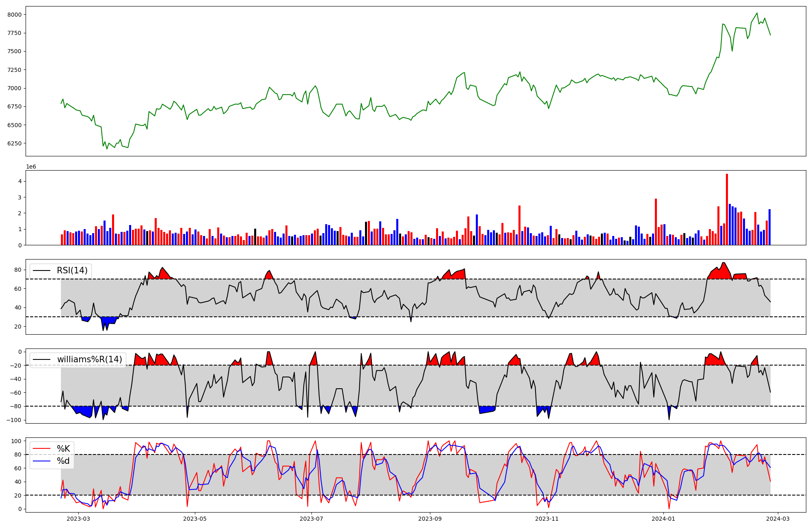Click the -100 tick on Williams %R axis
The width and height of the screenshot is (812, 528).
(x=14, y=420)
